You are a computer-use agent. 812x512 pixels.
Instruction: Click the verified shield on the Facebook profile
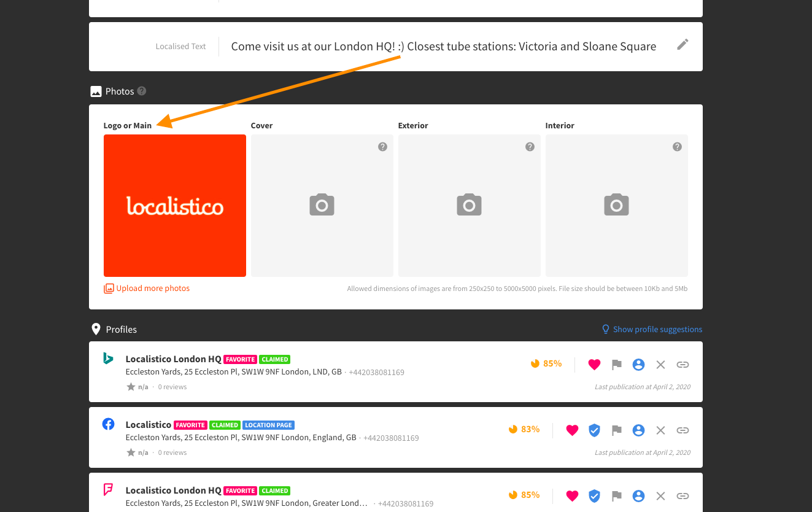click(594, 430)
